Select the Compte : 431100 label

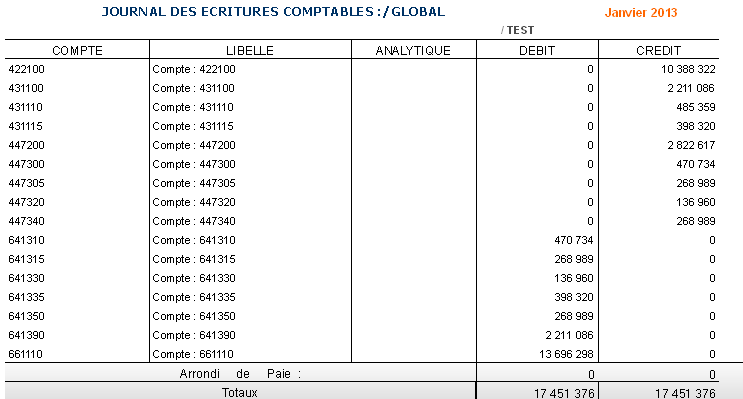(x=193, y=88)
